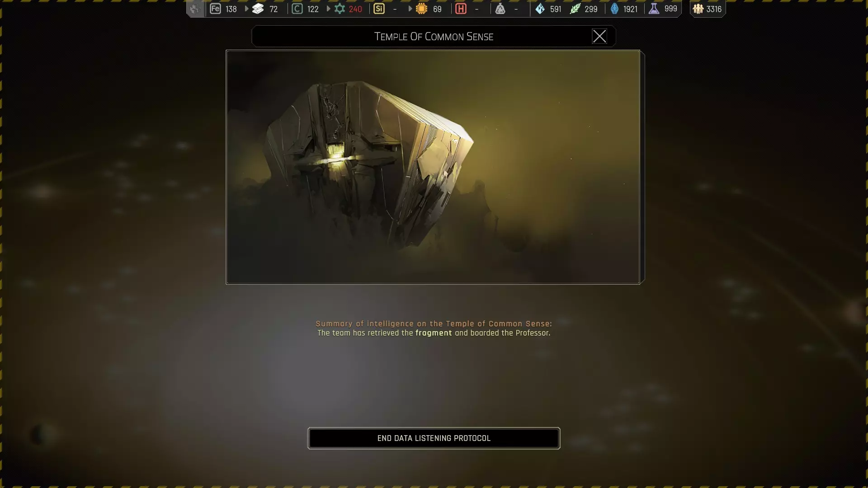Expand the arrow between iron and steel

point(246,9)
